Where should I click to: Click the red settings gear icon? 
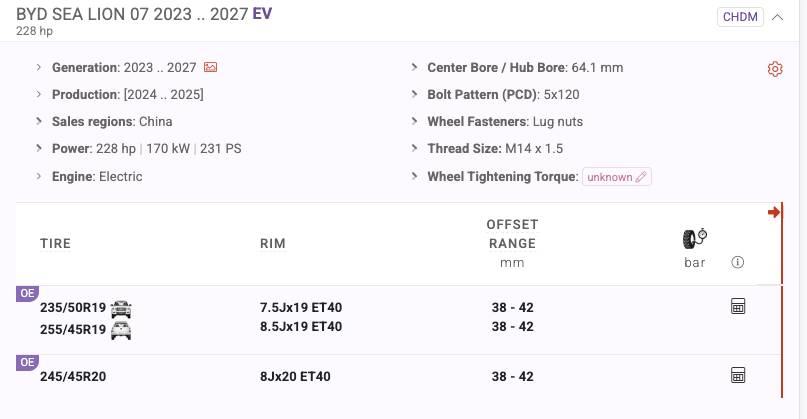[774, 69]
